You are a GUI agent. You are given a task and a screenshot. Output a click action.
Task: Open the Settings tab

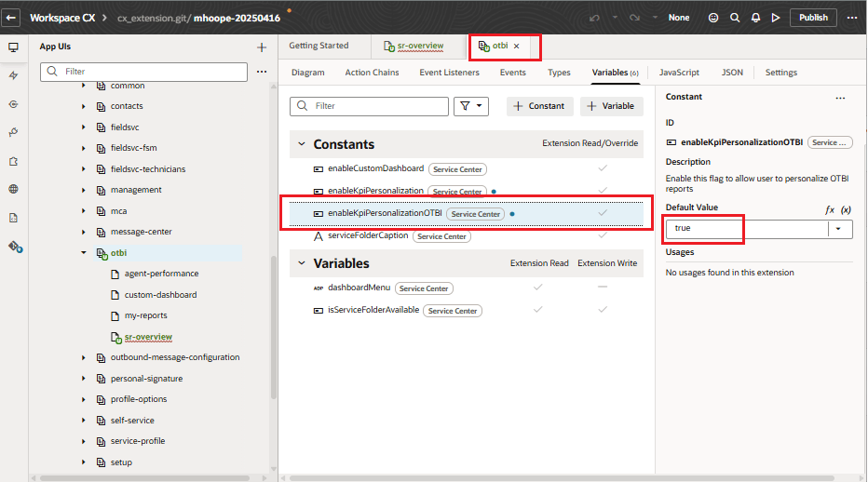[781, 73]
